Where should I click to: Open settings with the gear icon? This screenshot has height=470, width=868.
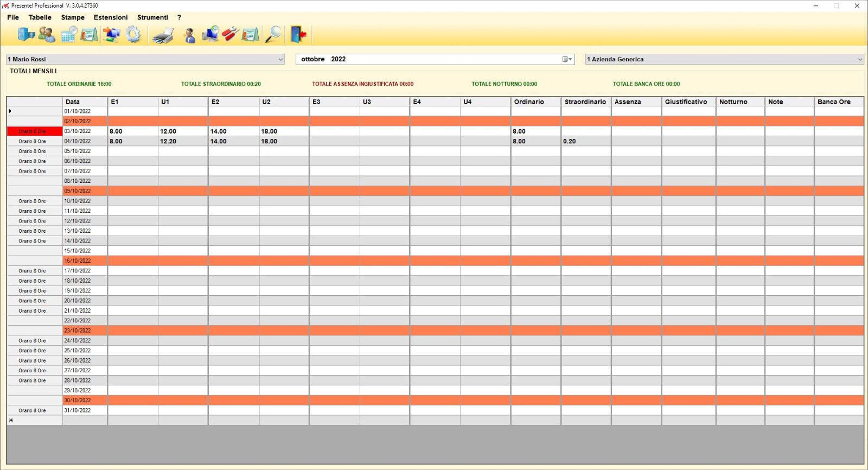tap(133, 35)
